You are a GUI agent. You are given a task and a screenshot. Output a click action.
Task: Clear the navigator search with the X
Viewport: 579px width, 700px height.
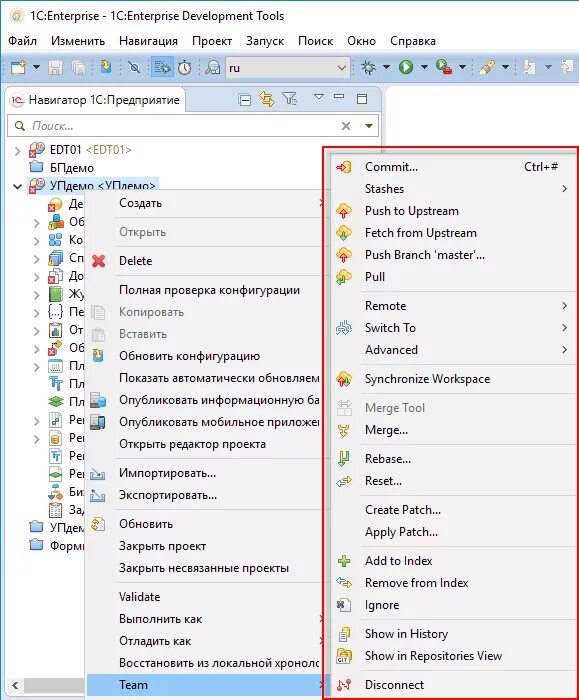pyautogui.click(x=346, y=126)
